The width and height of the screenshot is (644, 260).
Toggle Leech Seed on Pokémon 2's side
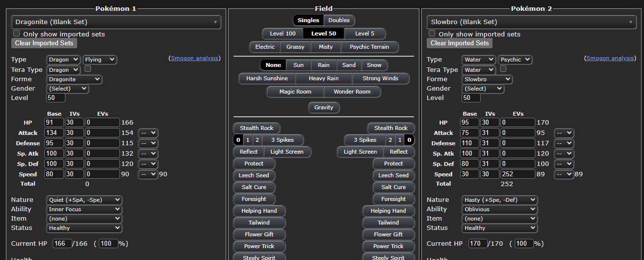393,175
